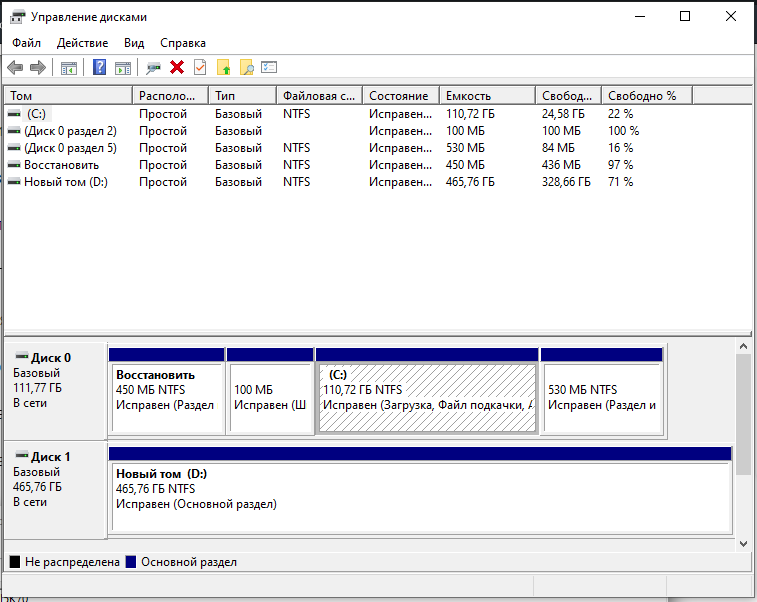Viewport: 757px width, 602px height.
Task: Select the hatched (C:) partition block
Action: (x=427, y=391)
